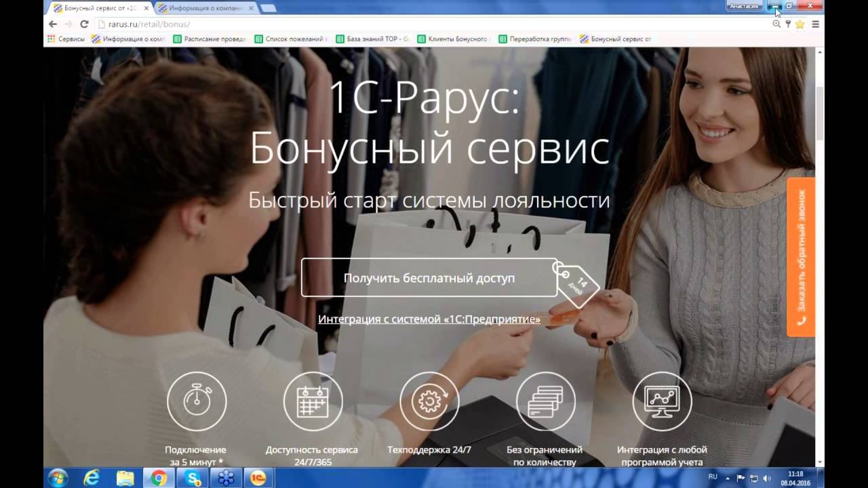
Task: Open the Клиенты Бонусного bookmark
Action: point(454,39)
